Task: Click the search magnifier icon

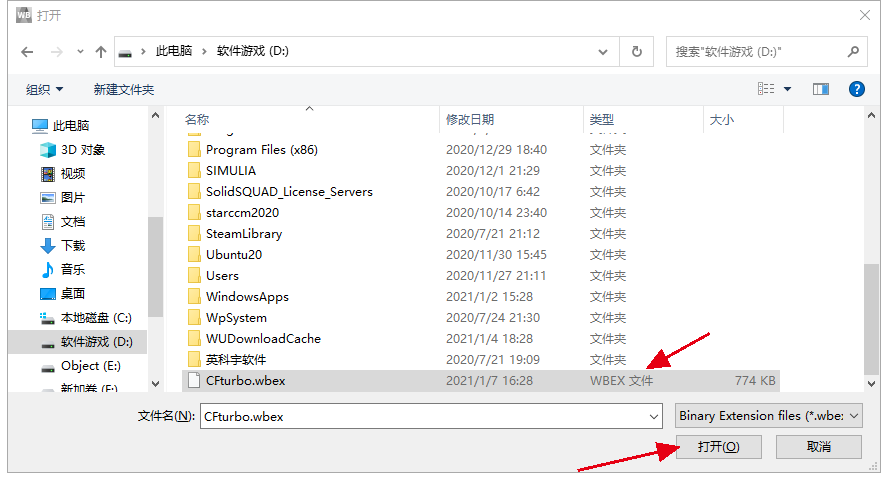Action: [x=853, y=52]
